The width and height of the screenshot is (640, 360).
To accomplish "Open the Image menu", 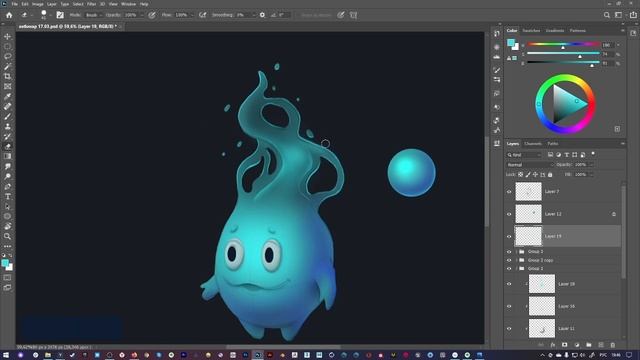I will tap(38, 4).
